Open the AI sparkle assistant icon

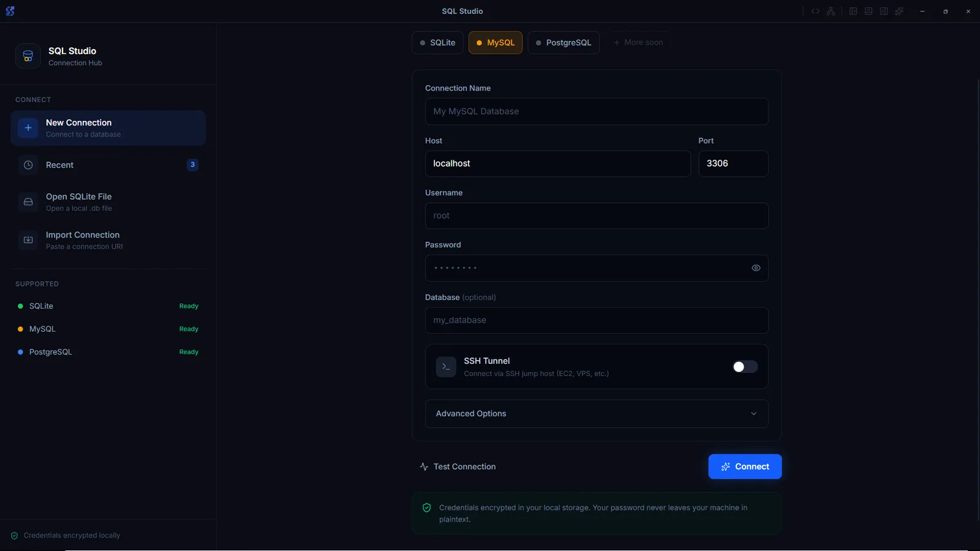click(x=899, y=11)
